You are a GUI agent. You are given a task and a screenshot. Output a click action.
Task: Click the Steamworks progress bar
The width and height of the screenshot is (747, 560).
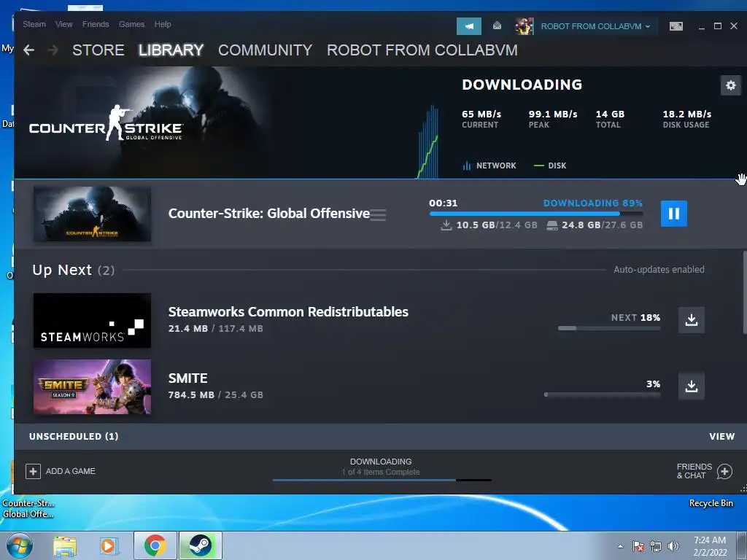(x=609, y=328)
